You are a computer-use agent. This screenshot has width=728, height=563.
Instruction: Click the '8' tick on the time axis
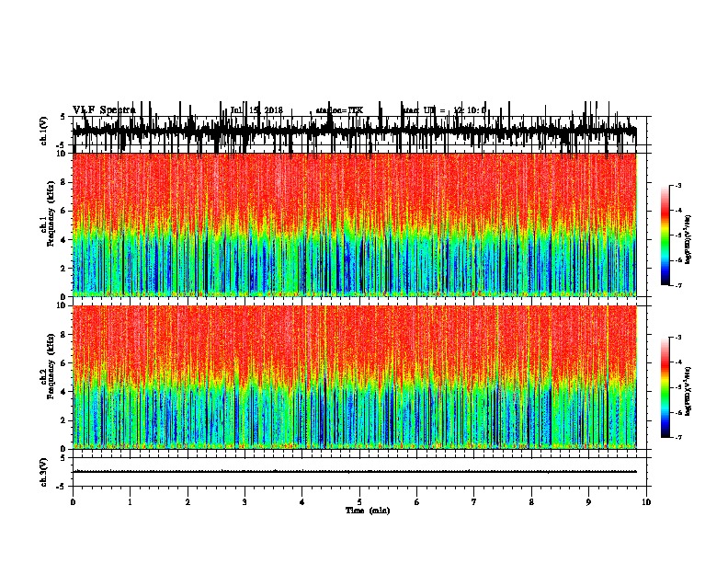[531, 502]
